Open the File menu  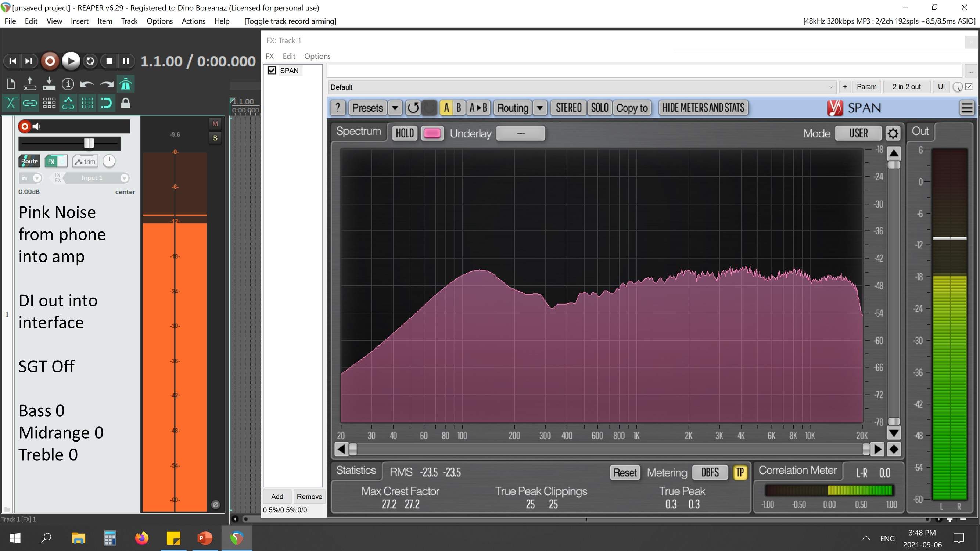pos(10,21)
